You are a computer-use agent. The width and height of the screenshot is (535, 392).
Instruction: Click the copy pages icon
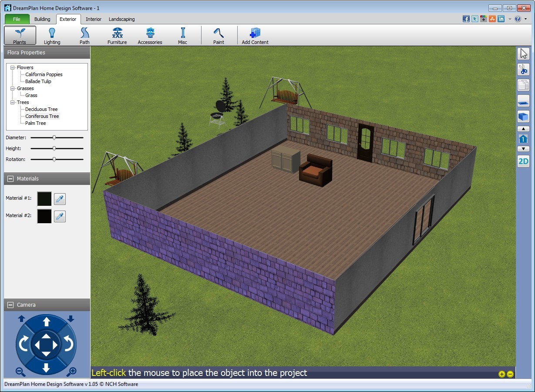pyautogui.click(x=523, y=85)
